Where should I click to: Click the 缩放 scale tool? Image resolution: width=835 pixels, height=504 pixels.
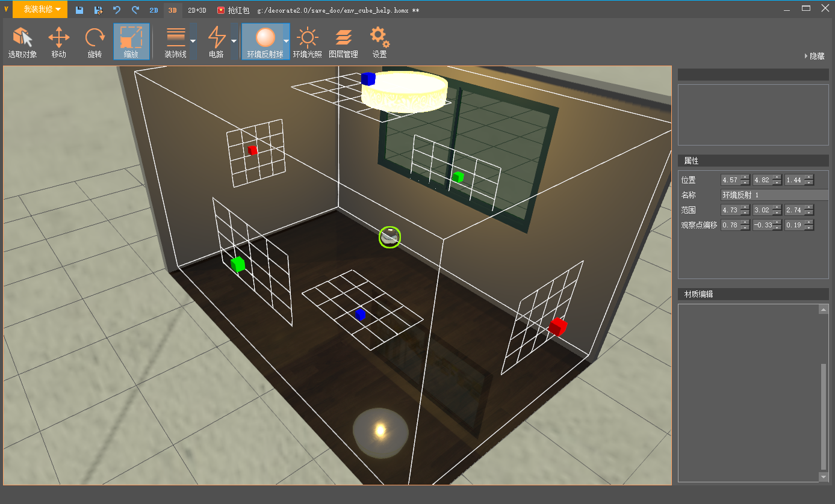click(131, 41)
